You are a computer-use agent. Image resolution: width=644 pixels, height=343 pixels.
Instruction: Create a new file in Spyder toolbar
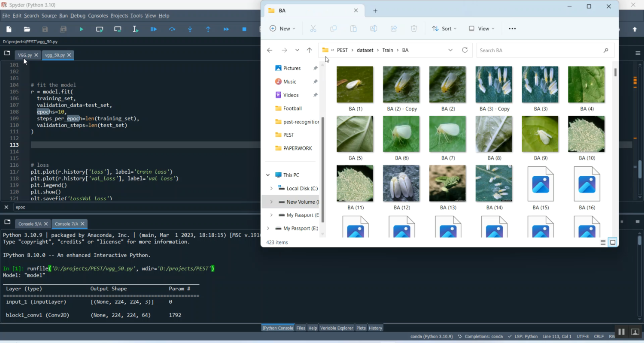click(x=9, y=29)
